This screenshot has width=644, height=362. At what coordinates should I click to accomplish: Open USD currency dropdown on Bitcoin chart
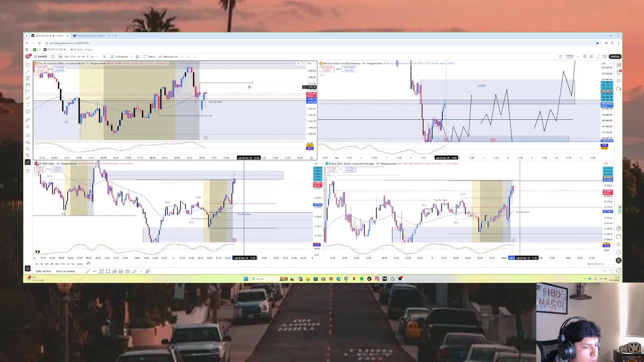[x=607, y=63]
